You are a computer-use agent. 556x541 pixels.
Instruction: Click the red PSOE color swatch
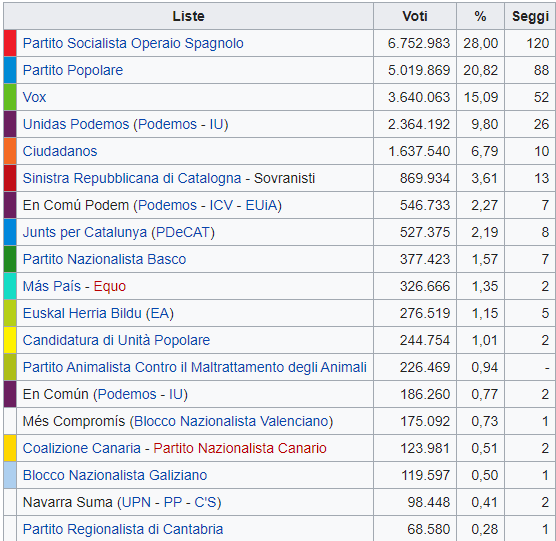(x=10, y=43)
